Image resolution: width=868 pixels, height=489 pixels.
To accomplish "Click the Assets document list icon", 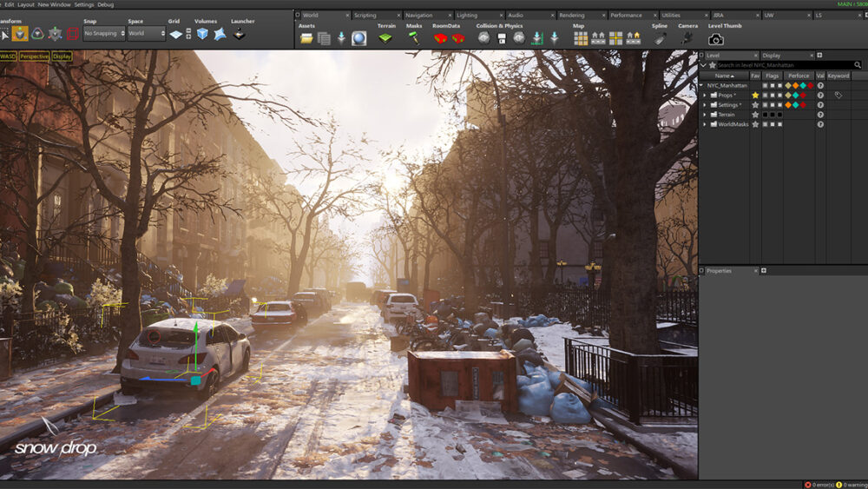I will (324, 38).
